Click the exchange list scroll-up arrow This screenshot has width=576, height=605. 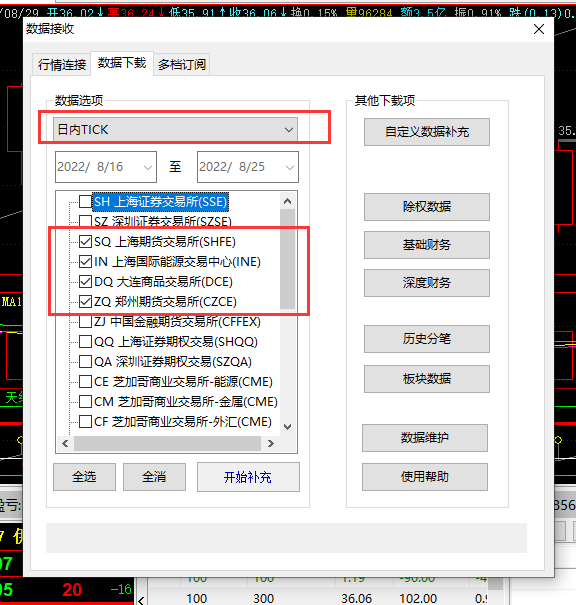pyautogui.click(x=287, y=201)
